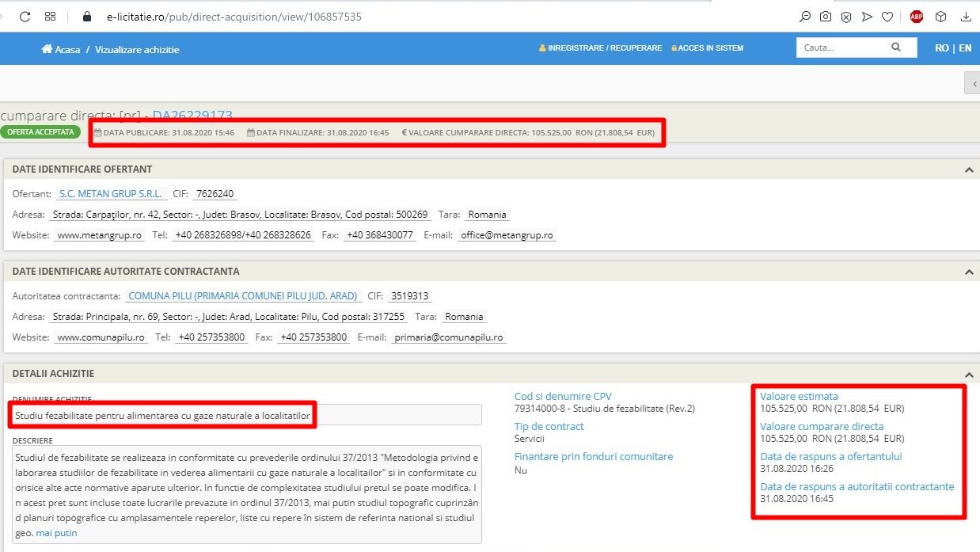980x552 pixels.
Task: Click the Denumire achizitie text field
Action: point(247,414)
